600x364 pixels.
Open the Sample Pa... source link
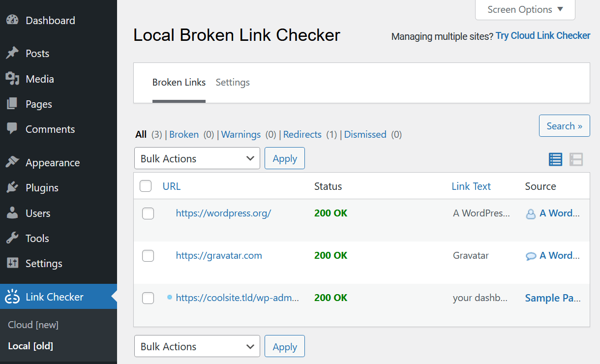553,298
